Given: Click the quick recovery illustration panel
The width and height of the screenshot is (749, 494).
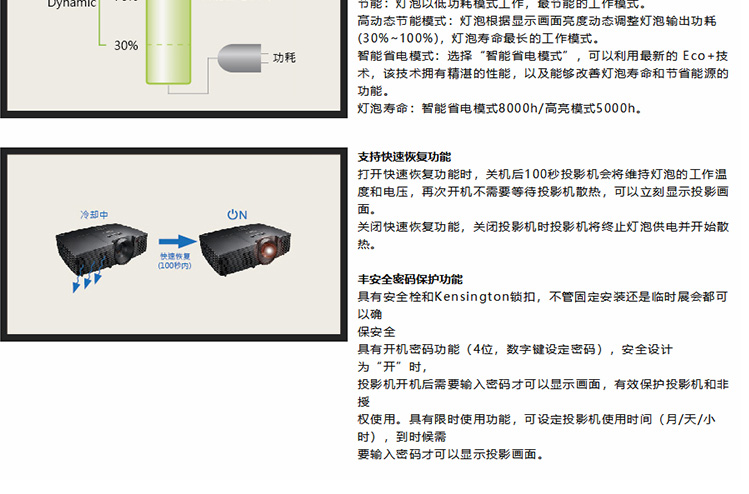Looking at the screenshot, I should 174,244.
